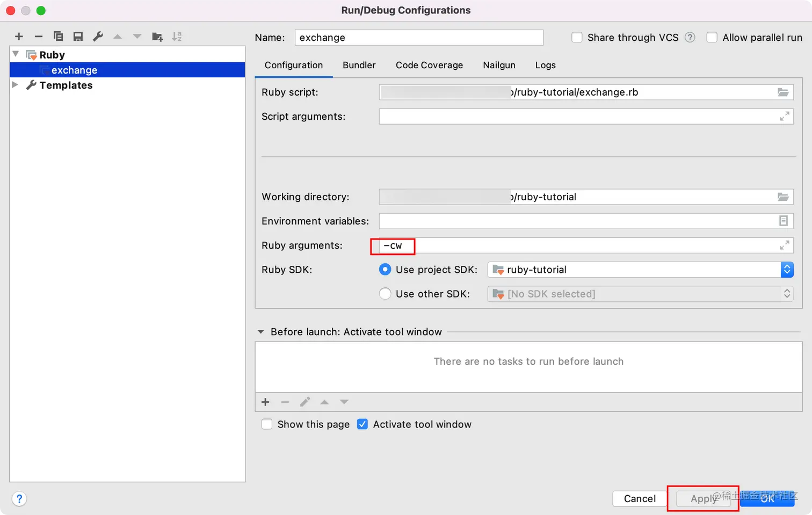Confirm with the OK button
The image size is (812, 515).
tap(767, 499)
